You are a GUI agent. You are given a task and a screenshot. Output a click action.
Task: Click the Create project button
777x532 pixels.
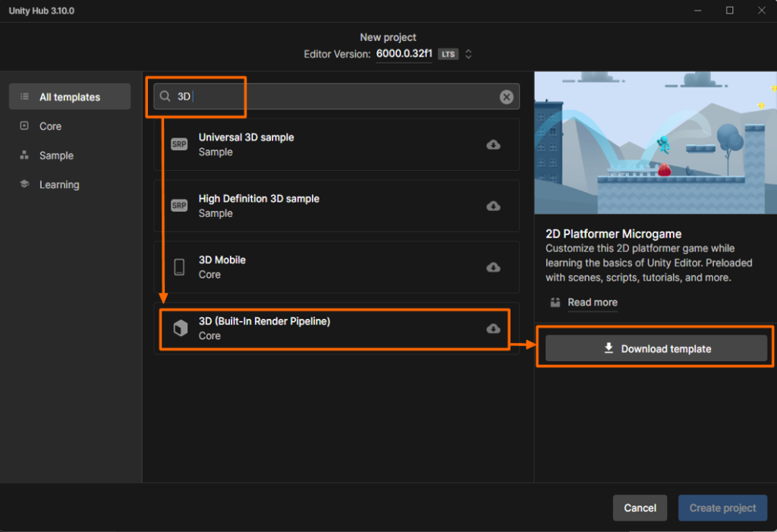coord(722,508)
